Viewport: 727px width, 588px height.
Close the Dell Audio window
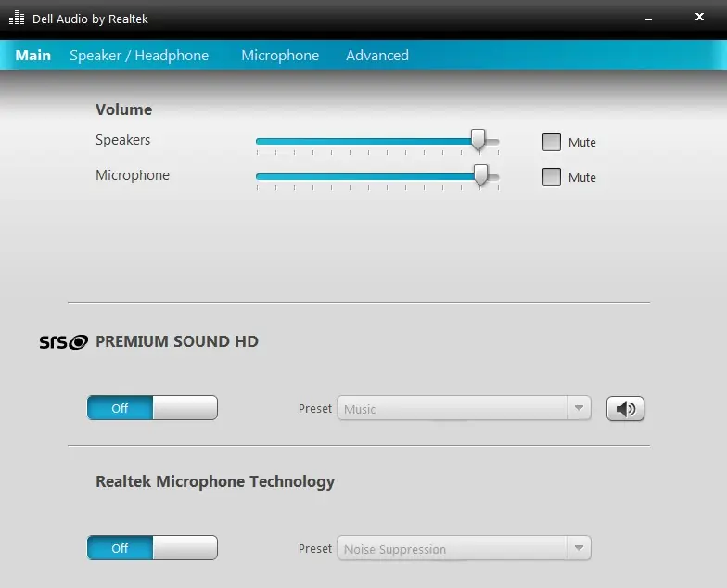click(699, 17)
